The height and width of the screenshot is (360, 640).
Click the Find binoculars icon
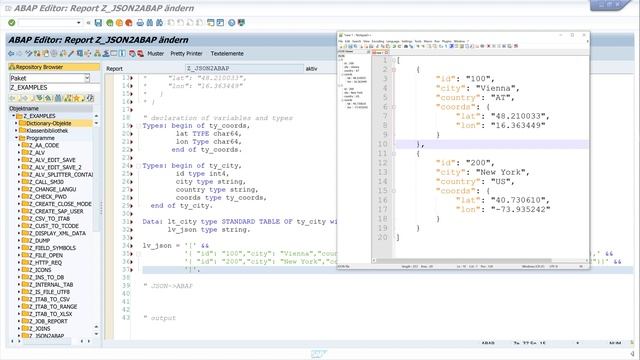150,23
